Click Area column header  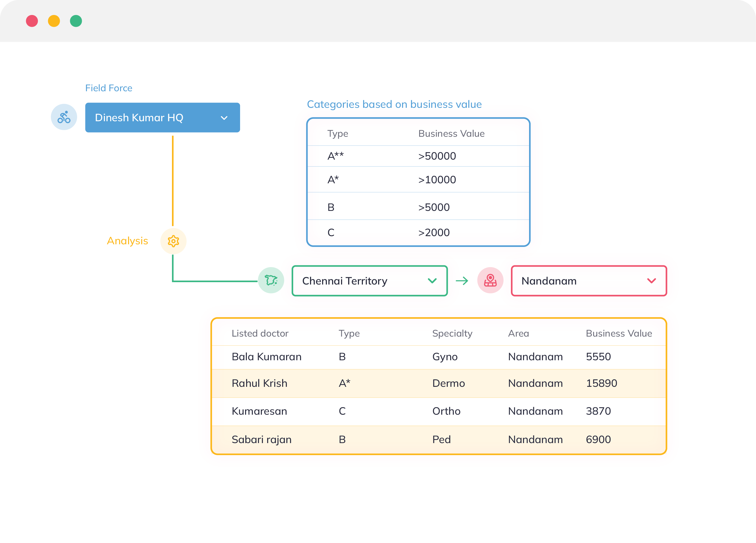(x=518, y=333)
